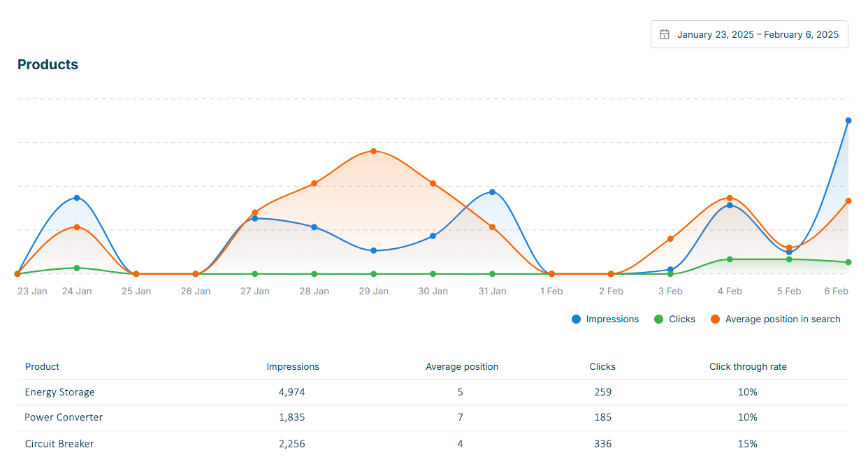
Task: Select the blue Impressions point on 6 Feb
Action: click(x=848, y=120)
